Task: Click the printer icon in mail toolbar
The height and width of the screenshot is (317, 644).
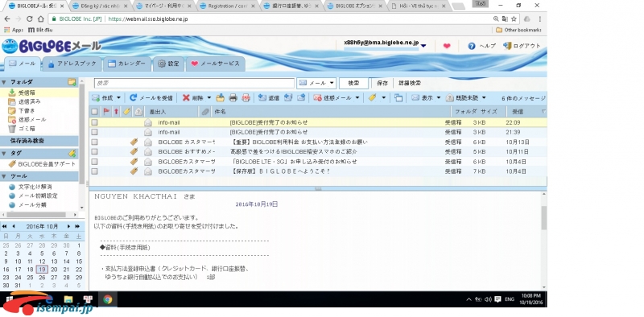Action: [233, 97]
